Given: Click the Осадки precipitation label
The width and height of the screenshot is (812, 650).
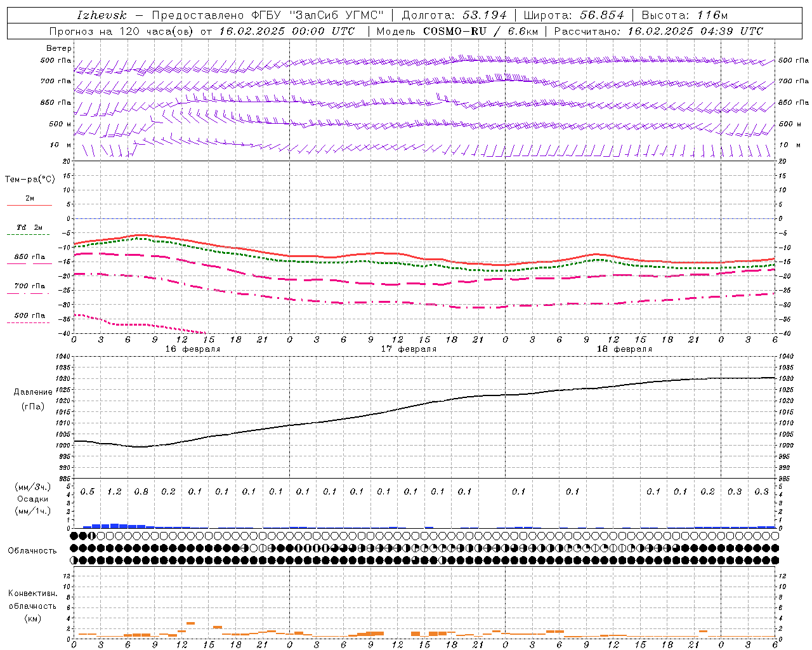Looking at the screenshot, I should 33,499.
